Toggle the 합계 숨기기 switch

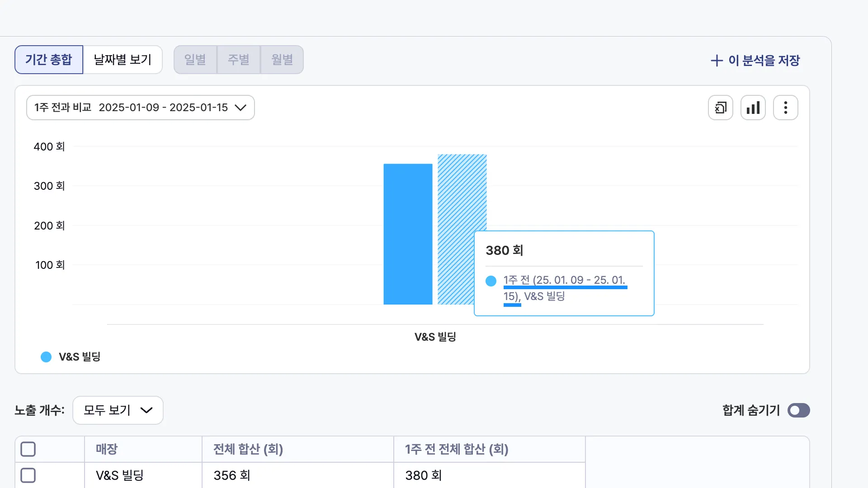tap(798, 410)
